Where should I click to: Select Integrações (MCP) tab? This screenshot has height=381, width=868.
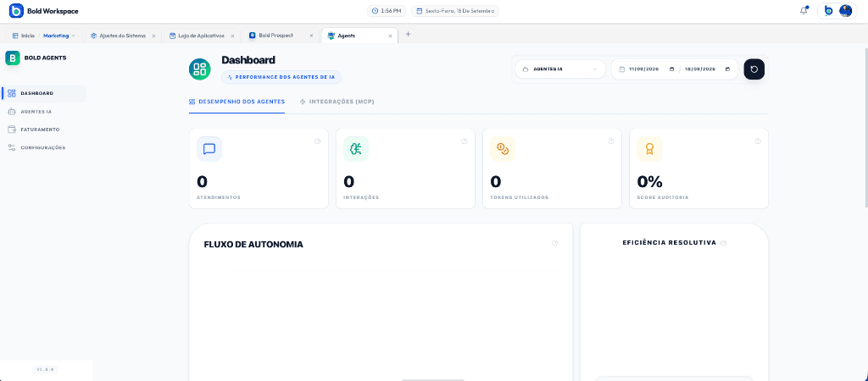pyautogui.click(x=337, y=102)
